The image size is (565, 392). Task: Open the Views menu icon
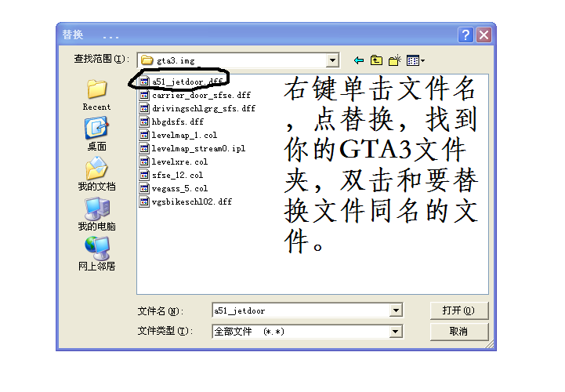pos(415,60)
